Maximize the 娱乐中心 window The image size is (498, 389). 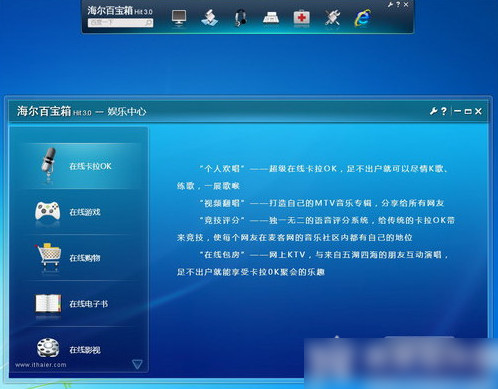point(468,111)
